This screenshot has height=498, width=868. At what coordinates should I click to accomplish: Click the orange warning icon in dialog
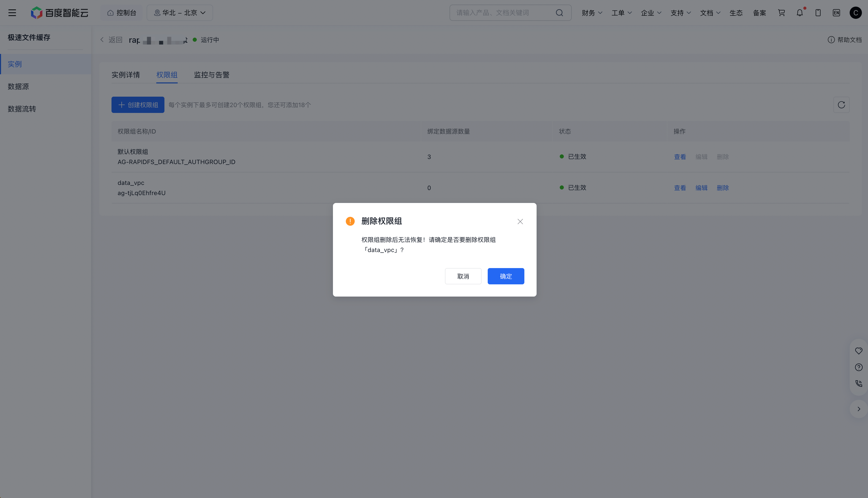coord(350,221)
